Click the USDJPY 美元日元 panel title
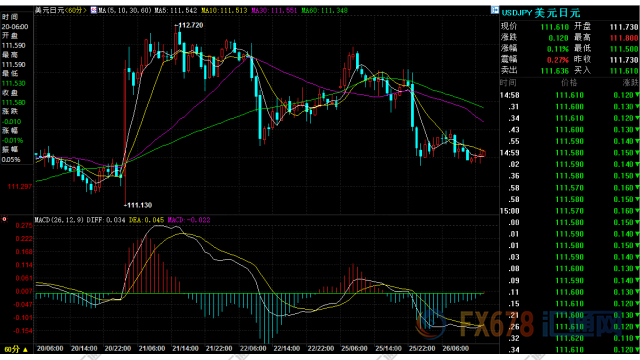 [540, 13]
